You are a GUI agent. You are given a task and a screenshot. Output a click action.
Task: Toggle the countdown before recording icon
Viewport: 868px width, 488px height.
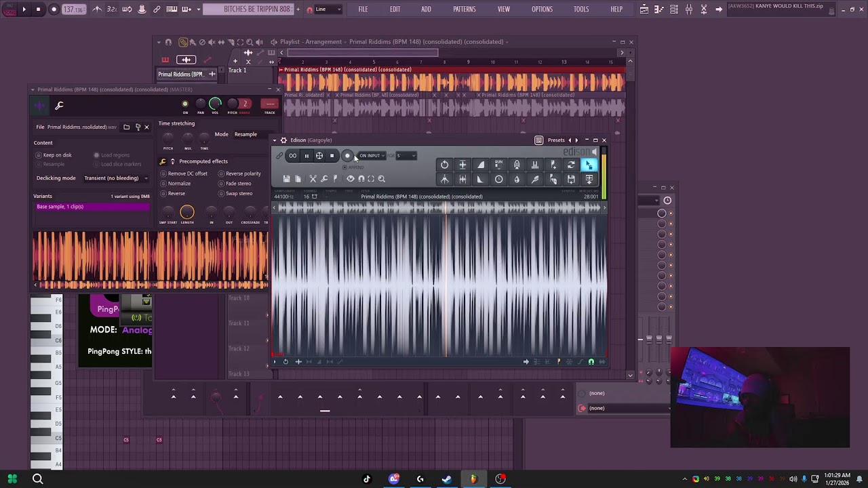click(112, 9)
